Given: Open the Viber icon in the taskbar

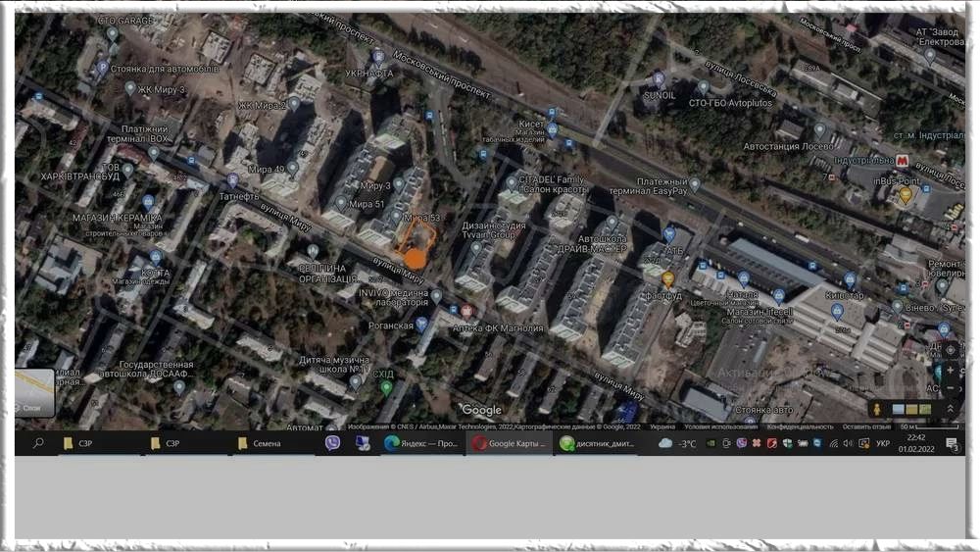Looking at the screenshot, I should pos(333,443).
